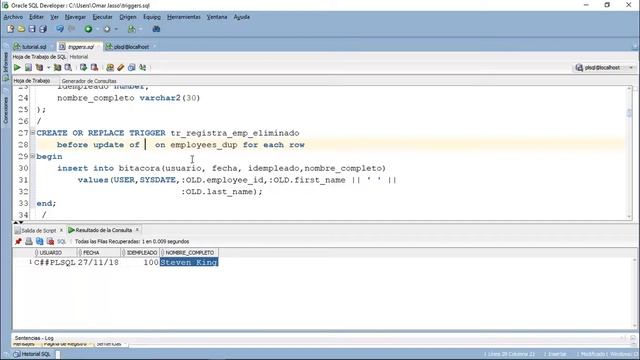The height and width of the screenshot is (360, 640).
Task: Click the green Back navigation arrow
Action: (x=88, y=29)
